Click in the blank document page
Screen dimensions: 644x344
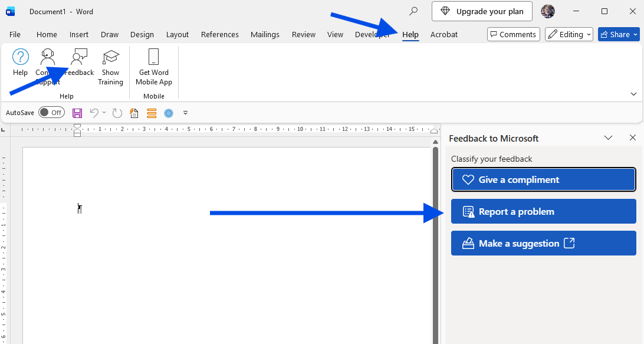(226, 245)
